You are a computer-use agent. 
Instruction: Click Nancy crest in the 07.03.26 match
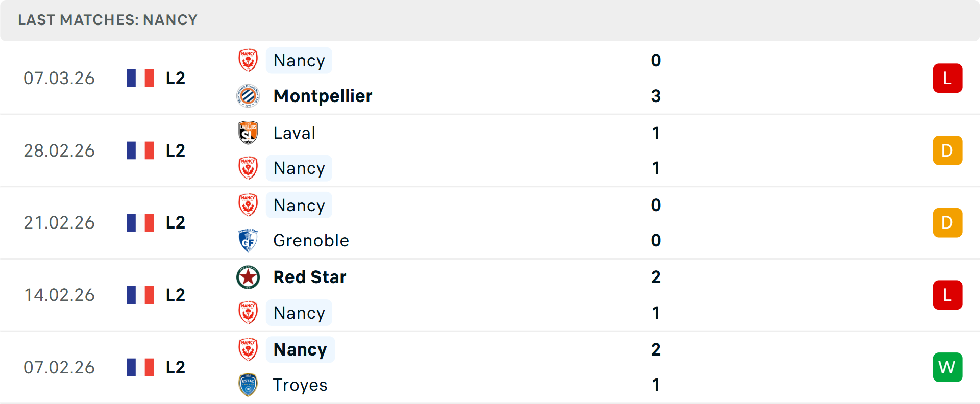(x=248, y=60)
